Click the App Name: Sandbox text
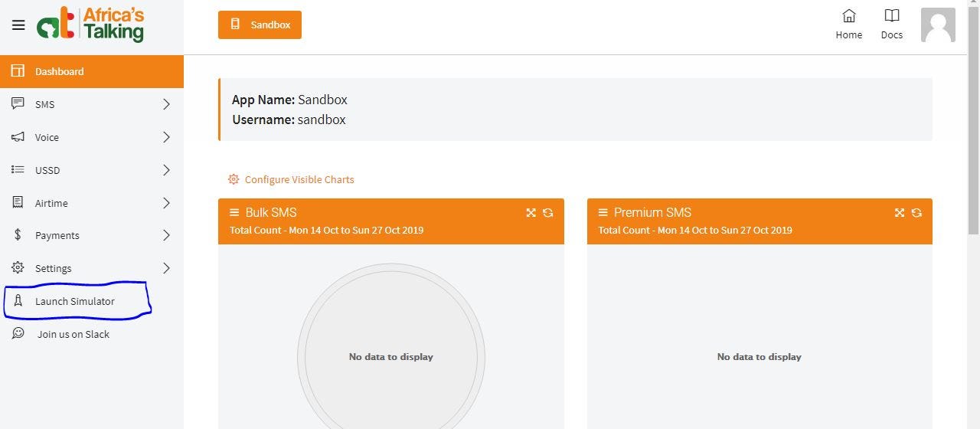Image resolution: width=980 pixels, height=429 pixels. tap(289, 100)
